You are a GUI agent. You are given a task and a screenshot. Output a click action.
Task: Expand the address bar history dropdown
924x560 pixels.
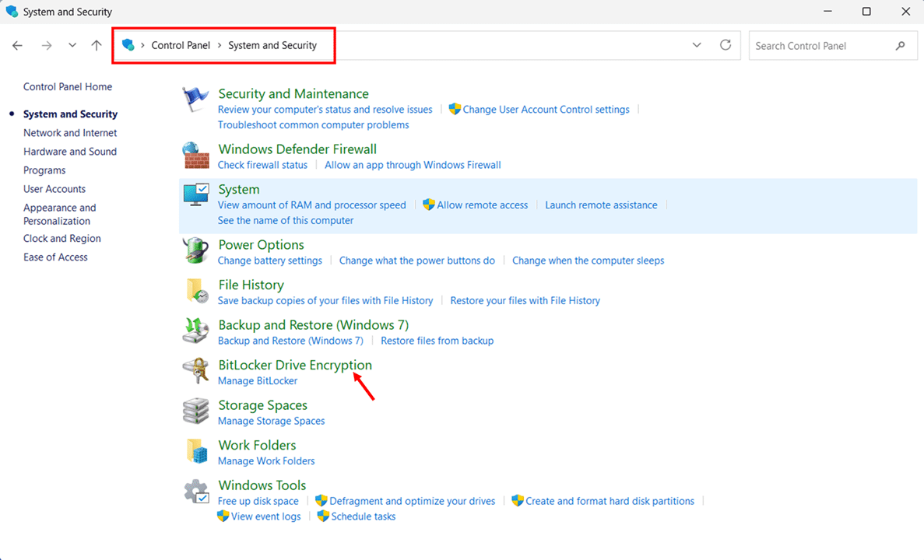[x=697, y=45]
